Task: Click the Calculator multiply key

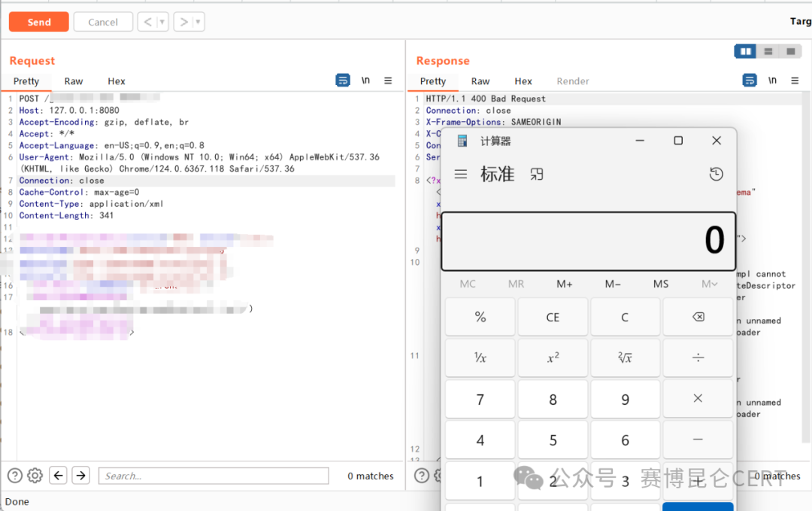Action: 698,399
